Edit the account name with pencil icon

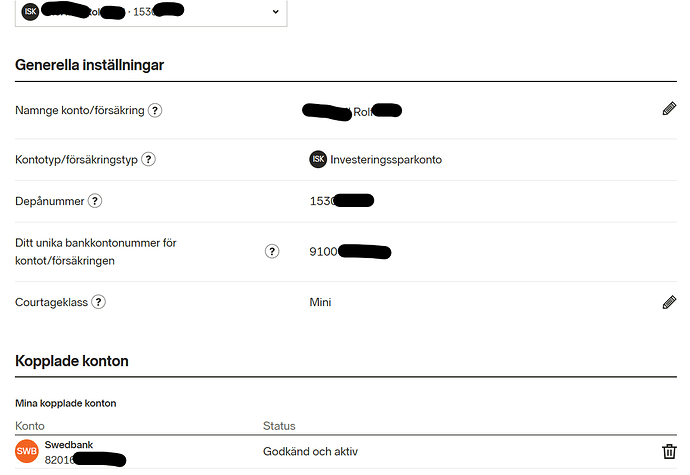click(669, 109)
